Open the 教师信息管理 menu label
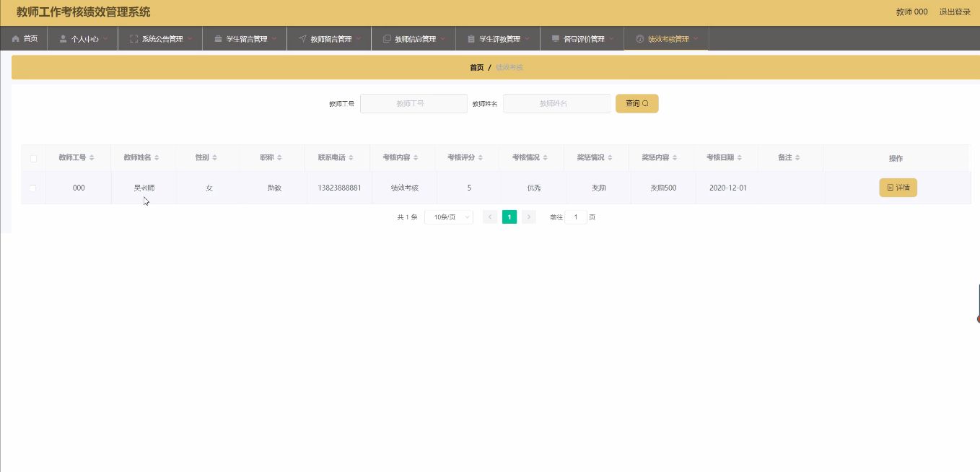 click(x=416, y=39)
